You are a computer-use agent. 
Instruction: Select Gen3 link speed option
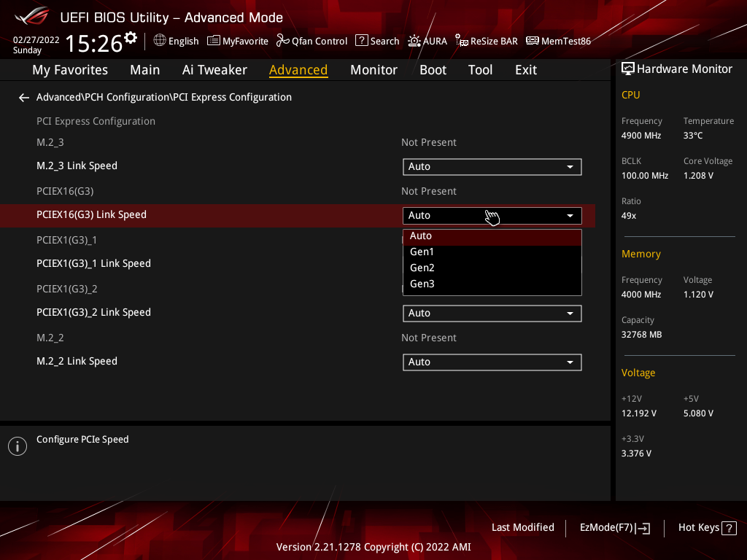[492, 284]
